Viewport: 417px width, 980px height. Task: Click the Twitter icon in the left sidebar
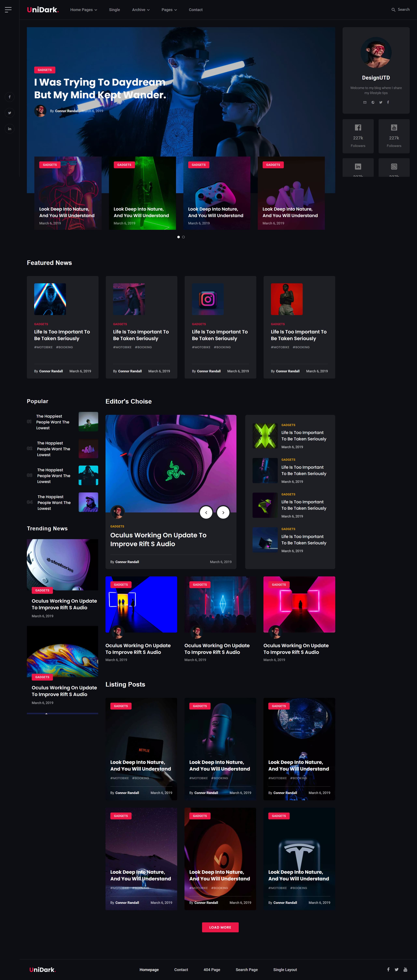click(9, 113)
